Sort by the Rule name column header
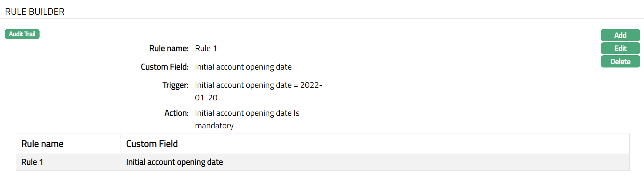The width and height of the screenshot is (644, 178). 42,144
